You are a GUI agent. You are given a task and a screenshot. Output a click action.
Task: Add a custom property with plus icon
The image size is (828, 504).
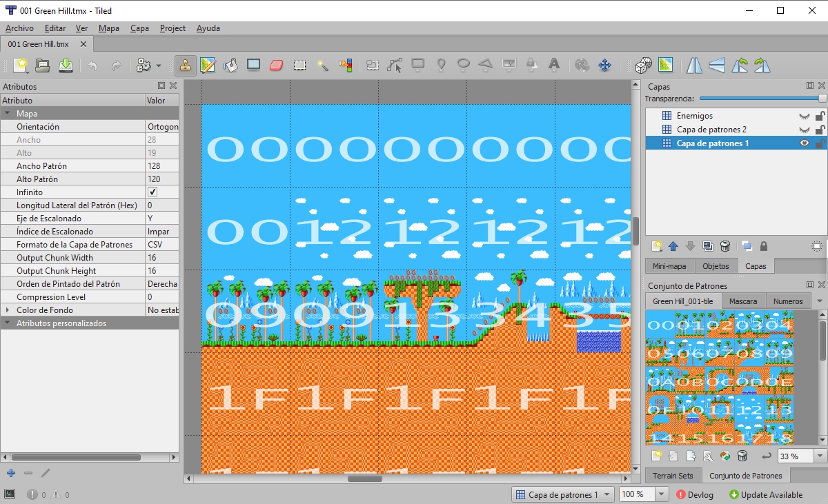pos(10,473)
